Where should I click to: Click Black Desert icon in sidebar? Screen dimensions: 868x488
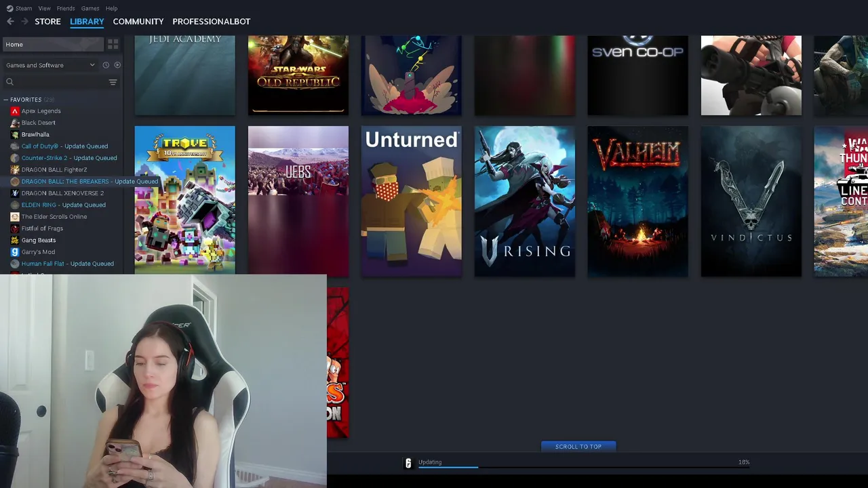coord(15,123)
